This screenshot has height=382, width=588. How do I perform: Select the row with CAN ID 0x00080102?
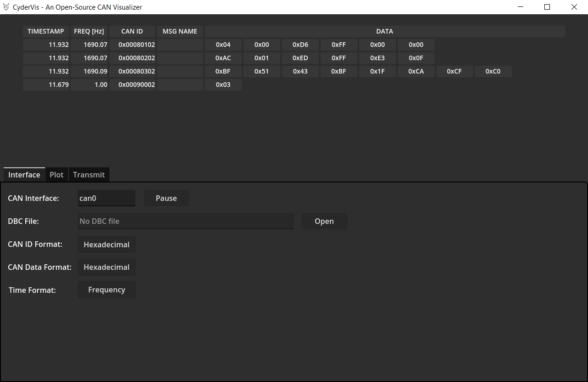(x=133, y=45)
